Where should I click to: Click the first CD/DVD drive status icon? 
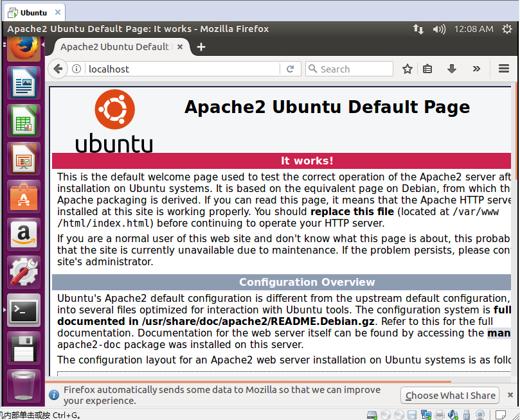tap(386, 415)
